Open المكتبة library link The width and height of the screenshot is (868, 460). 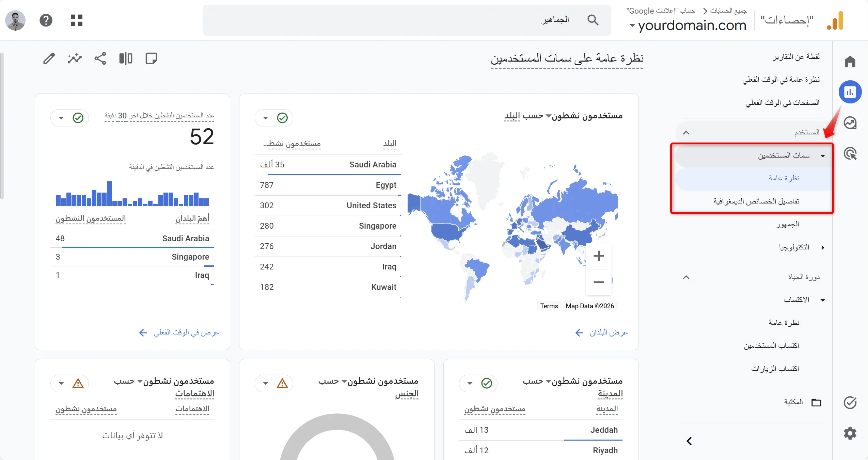pyautogui.click(x=793, y=402)
